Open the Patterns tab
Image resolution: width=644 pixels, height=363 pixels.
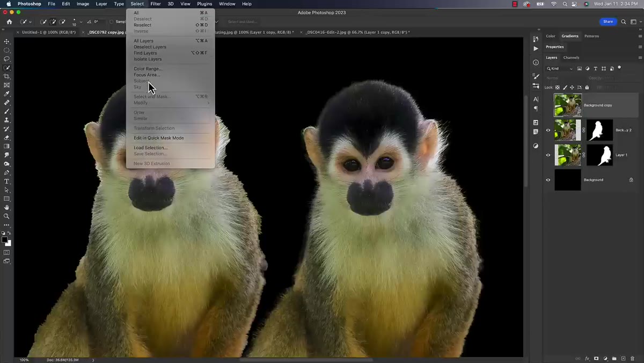[591, 36]
